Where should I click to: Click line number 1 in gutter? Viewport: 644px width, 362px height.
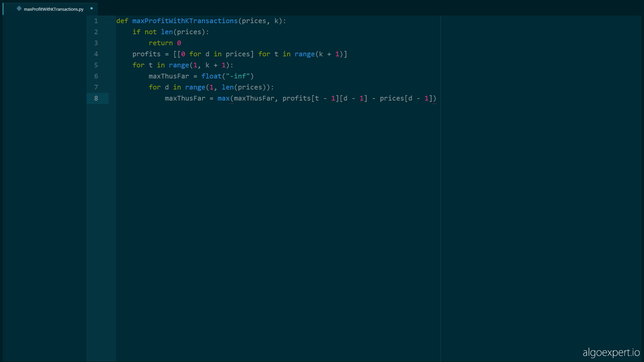(96, 21)
